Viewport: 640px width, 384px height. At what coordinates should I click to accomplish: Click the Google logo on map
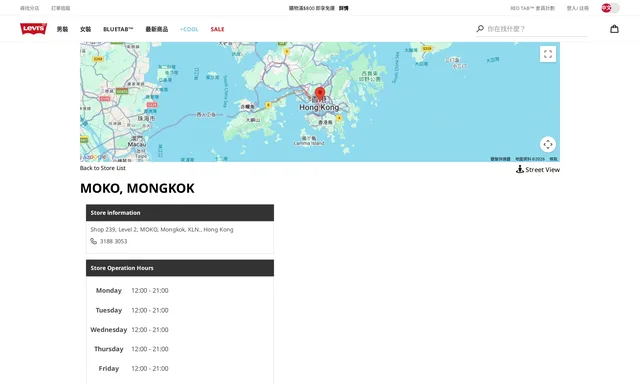tap(95, 157)
